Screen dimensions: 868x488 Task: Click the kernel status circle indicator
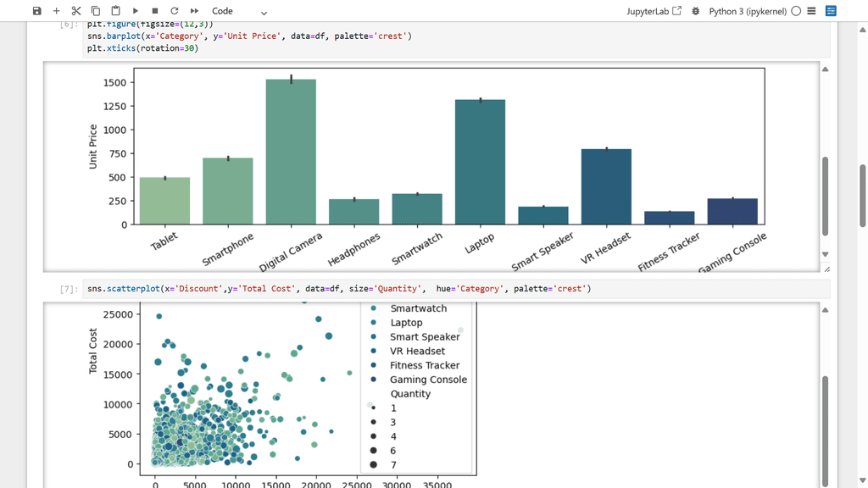tap(796, 11)
